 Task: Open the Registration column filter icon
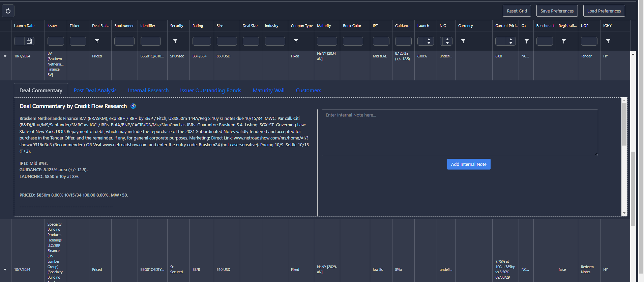(x=564, y=41)
